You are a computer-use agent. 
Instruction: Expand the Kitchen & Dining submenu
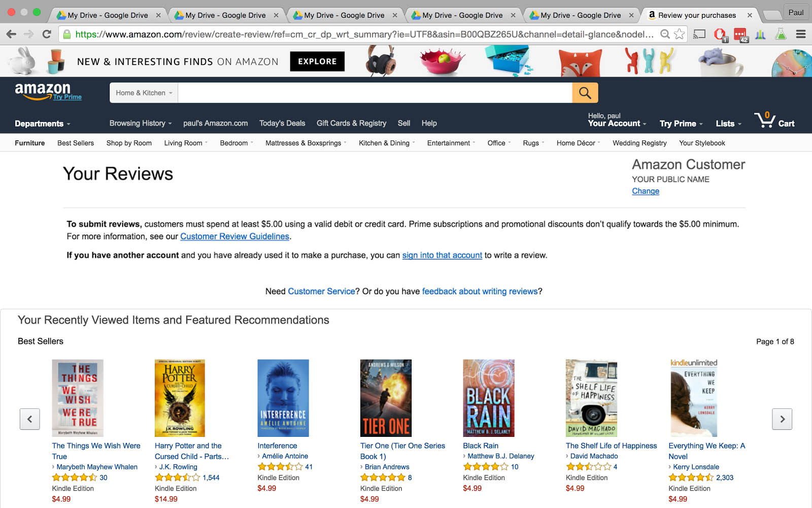point(387,143)
